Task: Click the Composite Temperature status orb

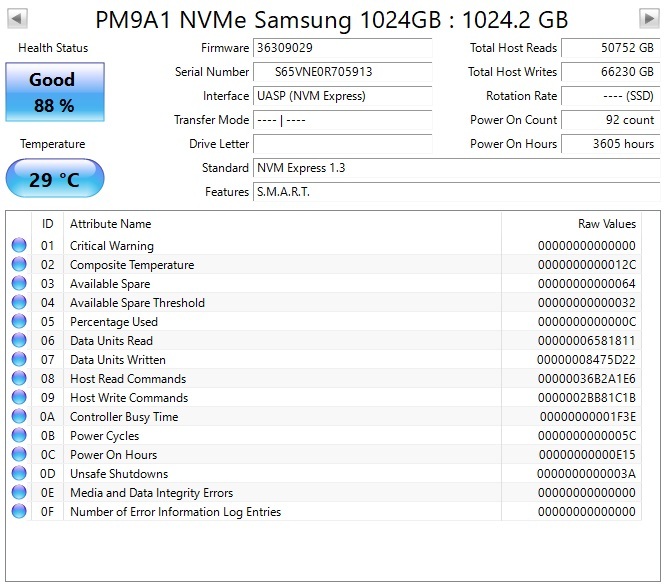Action: [x=19, y=264]
